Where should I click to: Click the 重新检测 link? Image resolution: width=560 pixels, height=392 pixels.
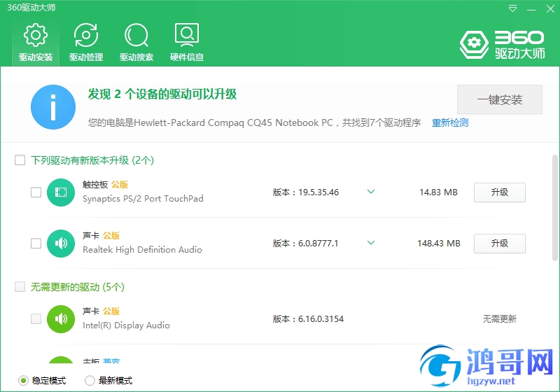[450, 122]
